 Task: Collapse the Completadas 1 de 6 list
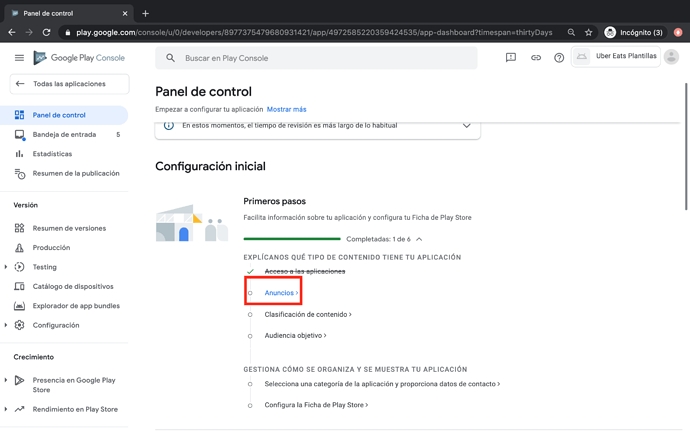(419, 239)
